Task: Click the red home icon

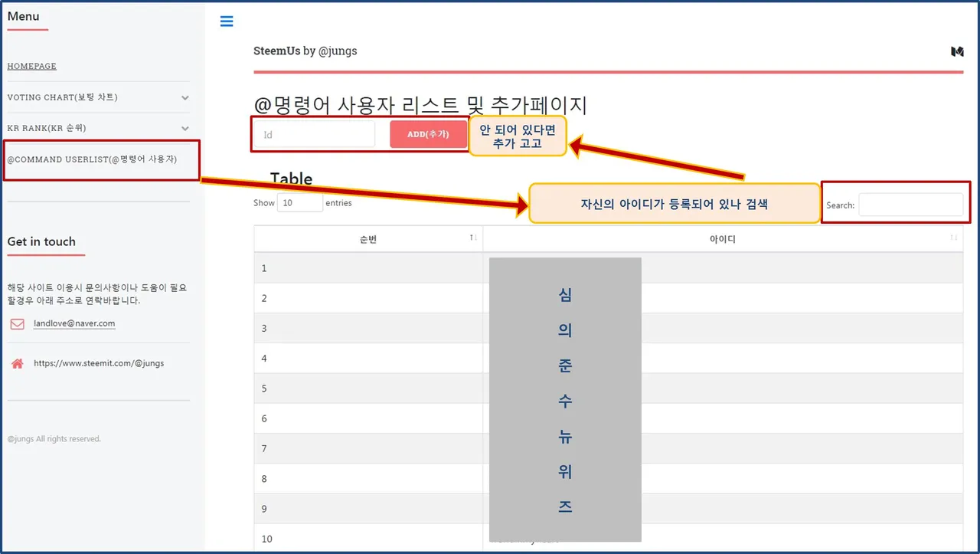Action: click(x=17, y=364)
